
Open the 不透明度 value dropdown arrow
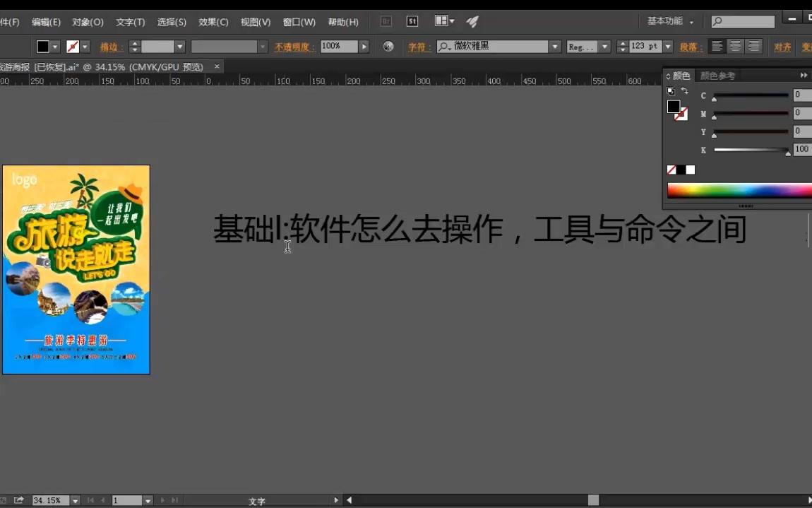pyautogui.click(x=364, y=46)
